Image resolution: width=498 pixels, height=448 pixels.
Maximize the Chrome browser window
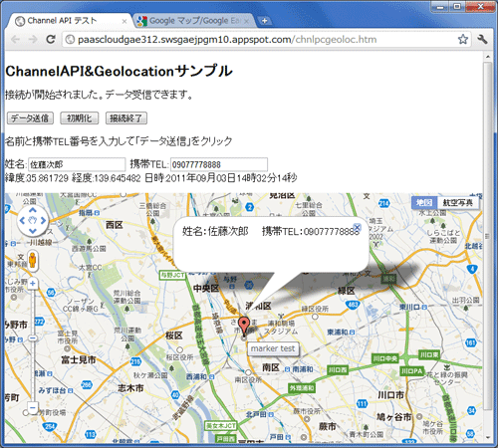457,7
